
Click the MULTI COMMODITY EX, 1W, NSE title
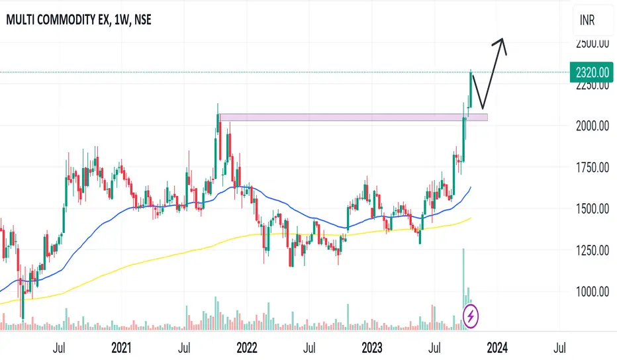(79, 20)
